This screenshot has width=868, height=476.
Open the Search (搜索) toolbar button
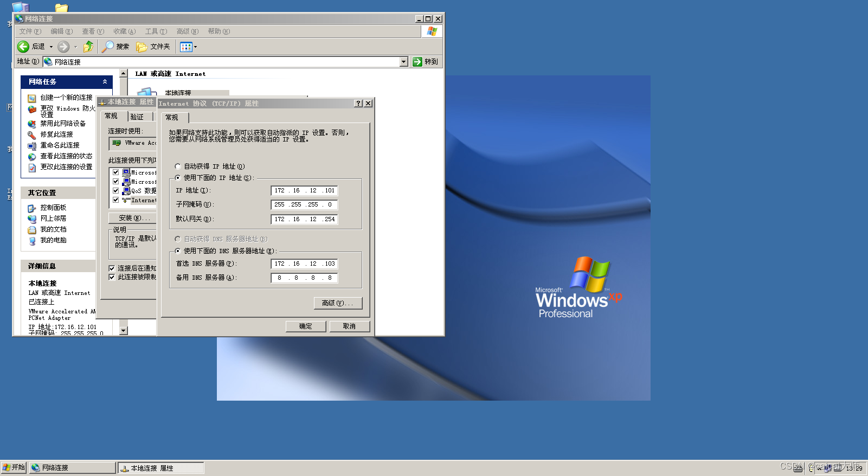click(115, 47)
